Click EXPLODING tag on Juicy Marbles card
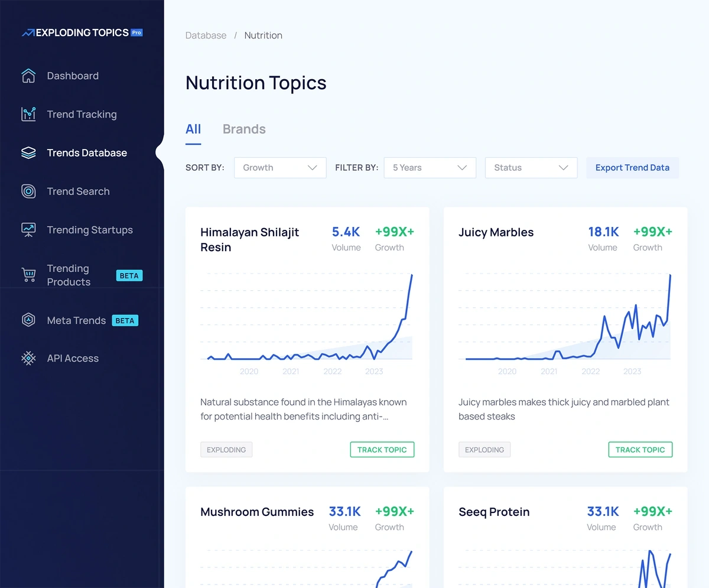 click(484, 450)
